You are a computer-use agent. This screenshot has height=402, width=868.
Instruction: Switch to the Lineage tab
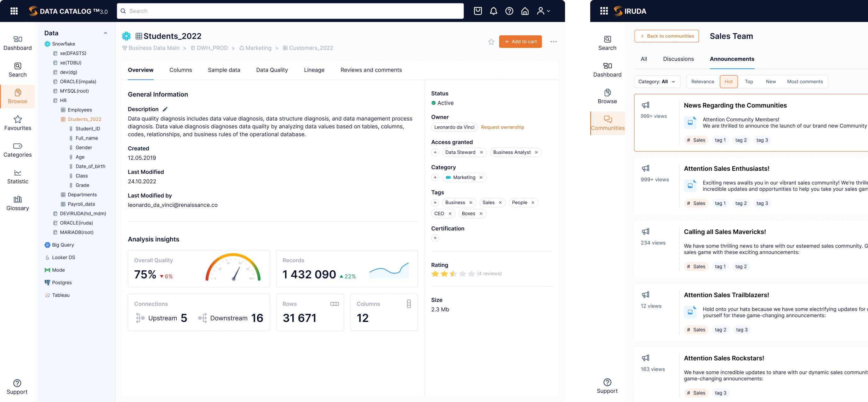(314, 70)
